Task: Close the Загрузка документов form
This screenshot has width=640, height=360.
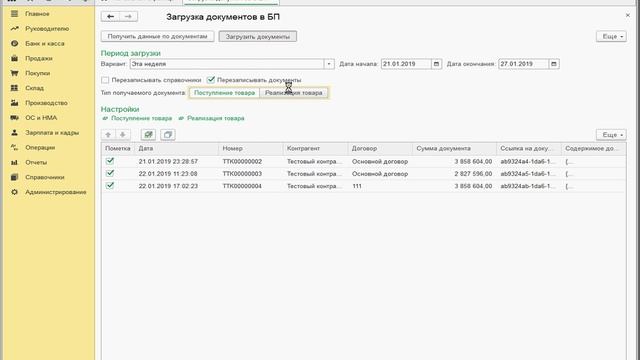Action: pyautogui.click(x=628, y=16)
